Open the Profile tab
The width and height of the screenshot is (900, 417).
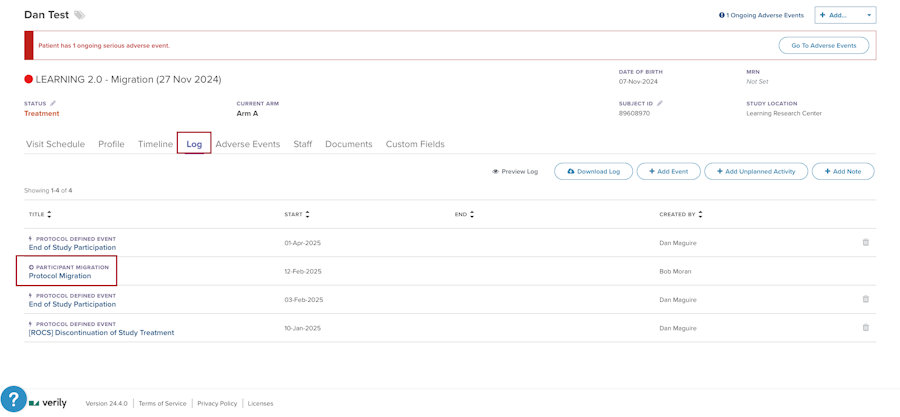tap(111, 145)
